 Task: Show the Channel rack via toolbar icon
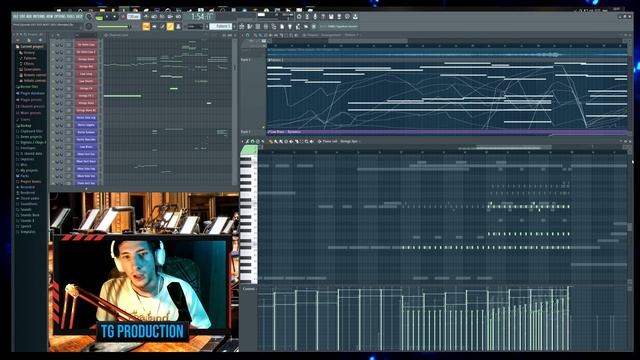click(x=258, y=27)
